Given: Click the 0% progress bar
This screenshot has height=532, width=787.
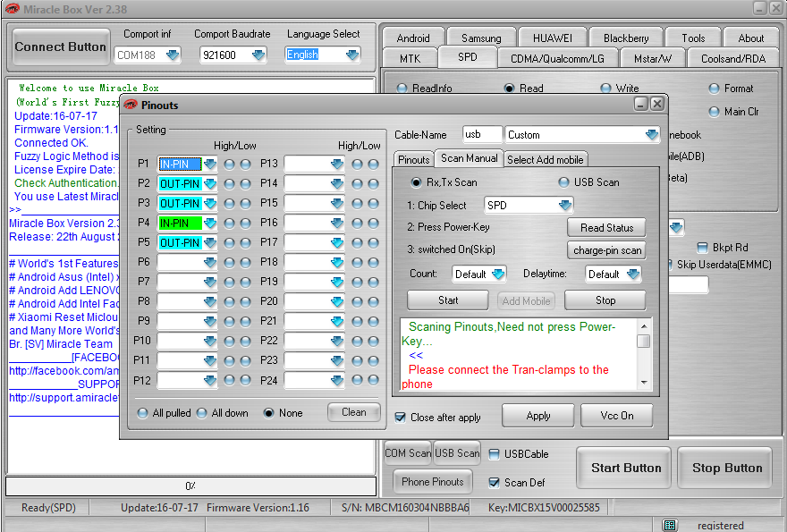Looking at the screenshot, I should [x=190, y=486].
